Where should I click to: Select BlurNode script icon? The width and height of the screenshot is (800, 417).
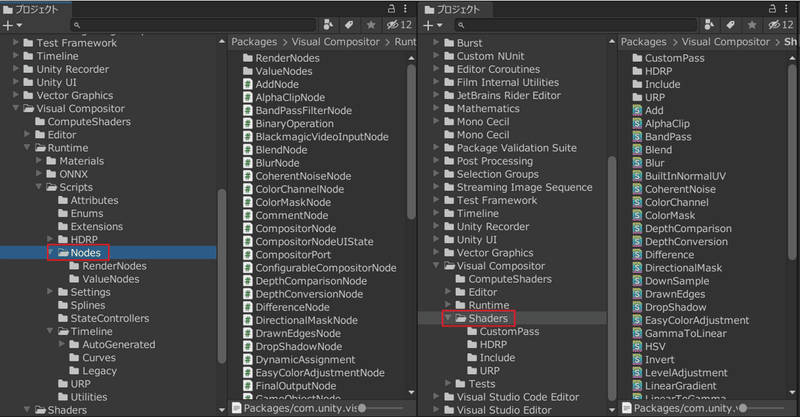click(248, 163)
